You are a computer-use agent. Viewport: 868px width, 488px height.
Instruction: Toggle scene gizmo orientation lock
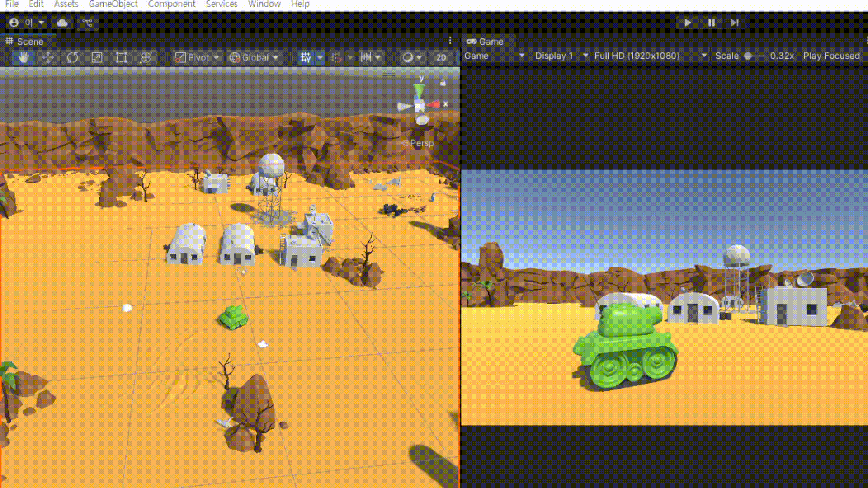pos(443,83)
